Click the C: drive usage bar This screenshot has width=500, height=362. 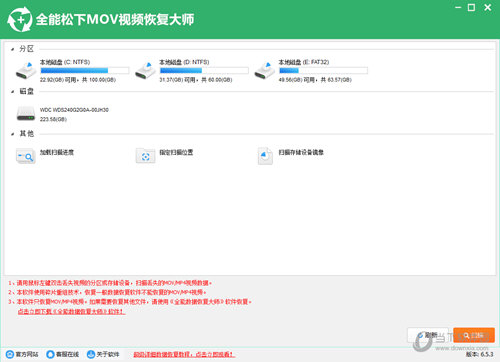(x=85, y=70)
